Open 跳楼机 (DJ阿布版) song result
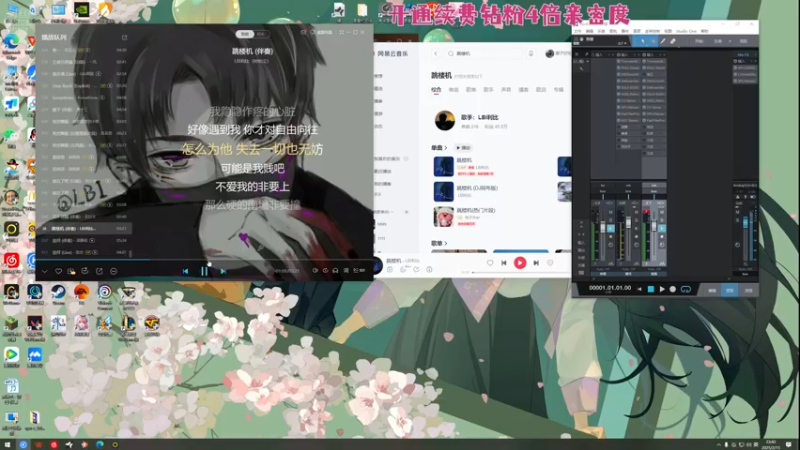Viewport: 800px width, 450px height. (x=477, y=188)
